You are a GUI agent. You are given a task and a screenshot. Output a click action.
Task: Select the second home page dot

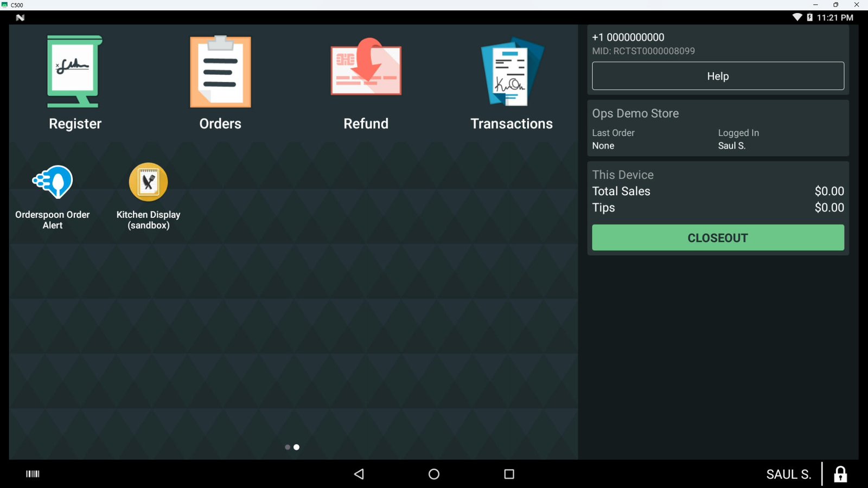pos(296,447)
